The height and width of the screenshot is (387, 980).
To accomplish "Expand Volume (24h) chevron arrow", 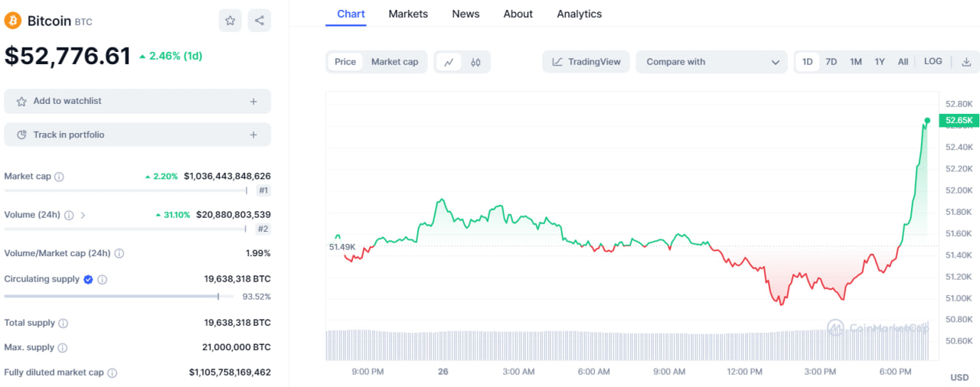I will click(x=83, y=216).
